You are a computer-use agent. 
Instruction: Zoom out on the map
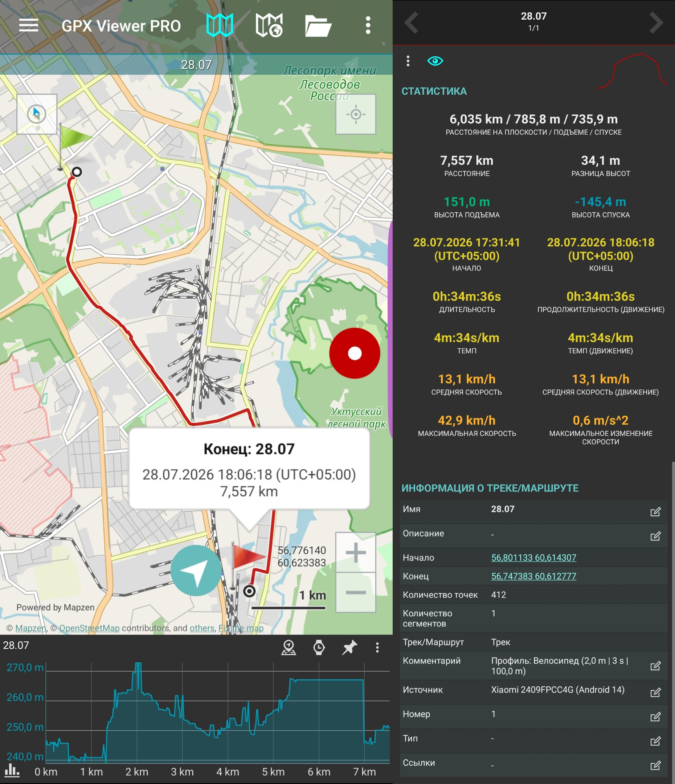[x=356, y=592]
